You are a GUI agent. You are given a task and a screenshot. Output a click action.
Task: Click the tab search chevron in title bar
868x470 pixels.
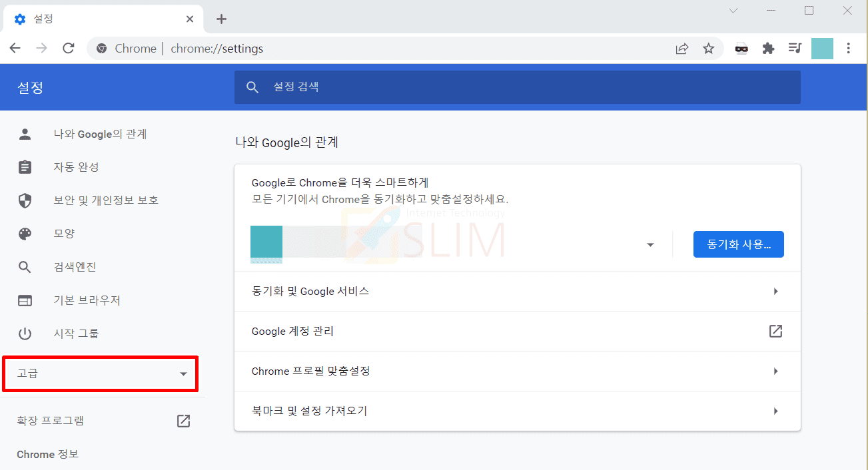click(x=733, y=11)
